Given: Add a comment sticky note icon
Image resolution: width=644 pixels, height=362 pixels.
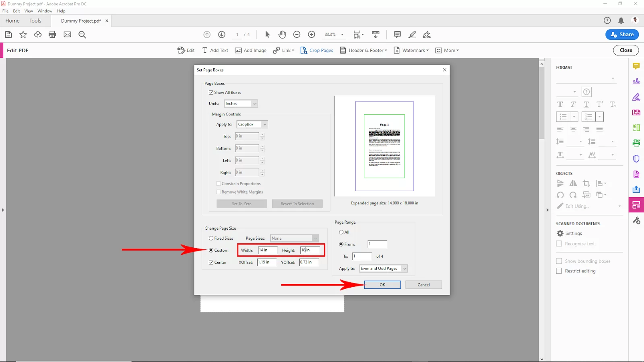Looking at the screenshot, I should pyautogui.click(x=397, y=35).
